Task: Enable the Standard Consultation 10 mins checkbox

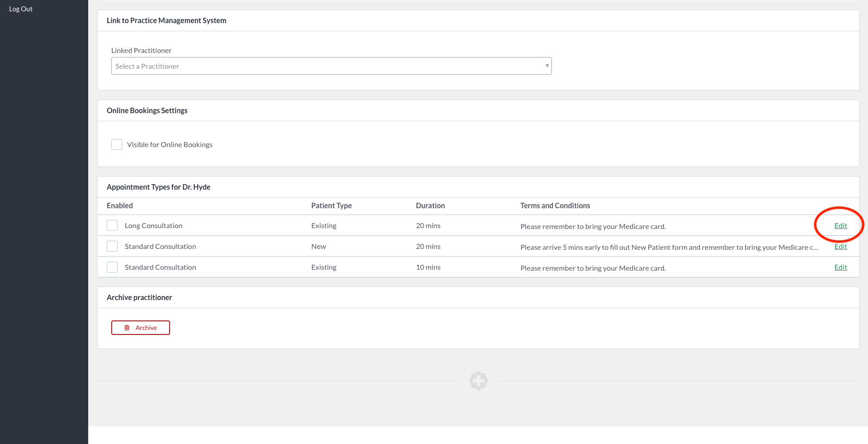Action: [x=112, y=267]
